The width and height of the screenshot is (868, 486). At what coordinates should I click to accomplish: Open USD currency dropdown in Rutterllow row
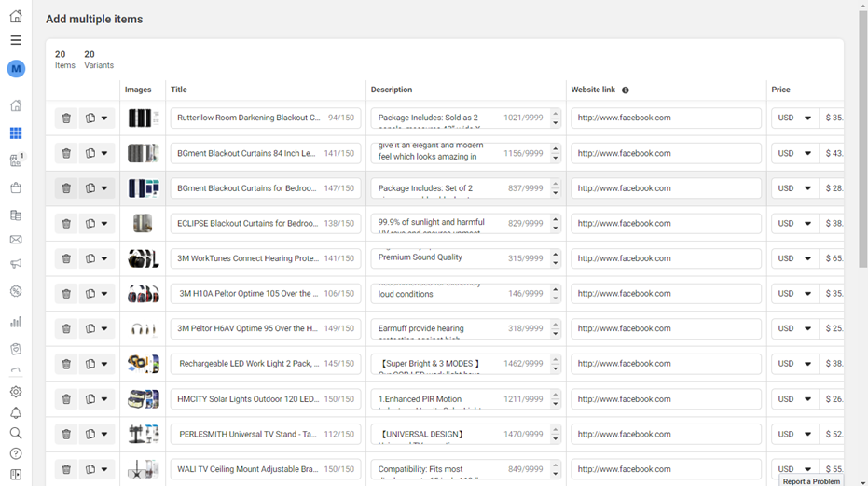794,118
